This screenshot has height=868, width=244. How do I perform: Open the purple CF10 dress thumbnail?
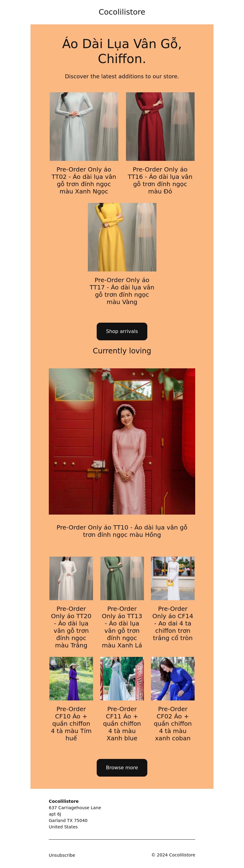(x=71, y=678)
